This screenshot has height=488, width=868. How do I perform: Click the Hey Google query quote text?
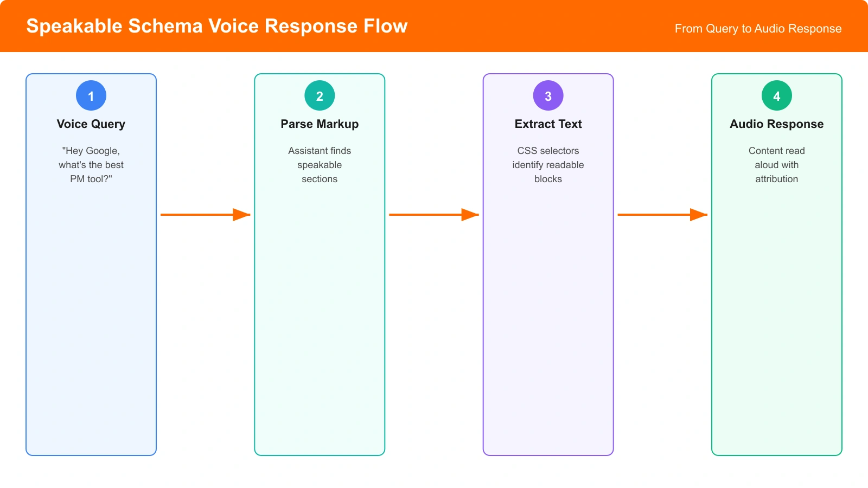click(x=91, y=165)
